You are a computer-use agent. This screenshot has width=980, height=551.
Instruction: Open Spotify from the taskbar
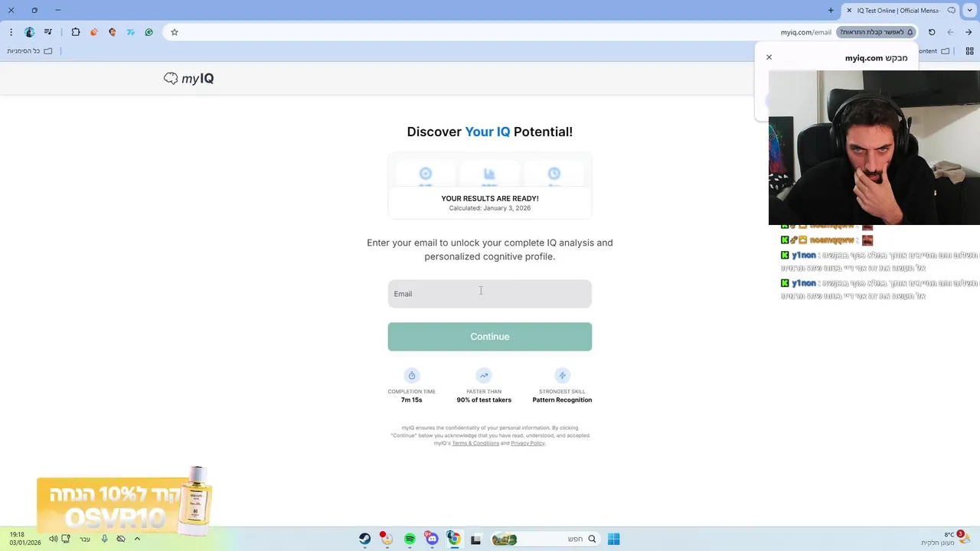click(410, 539)
